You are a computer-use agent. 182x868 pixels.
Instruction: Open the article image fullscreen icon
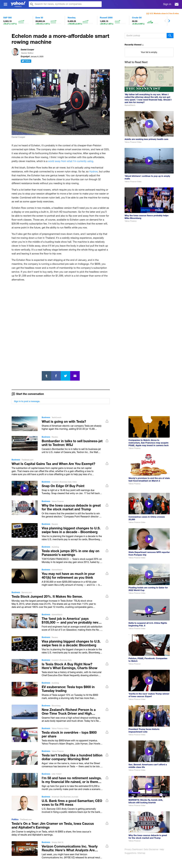click(x=106, y=131)
